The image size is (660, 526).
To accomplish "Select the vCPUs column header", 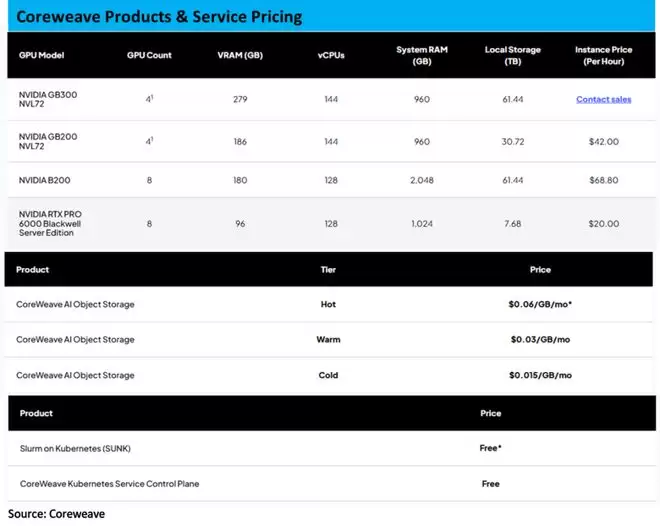I will tap(330, 56).
